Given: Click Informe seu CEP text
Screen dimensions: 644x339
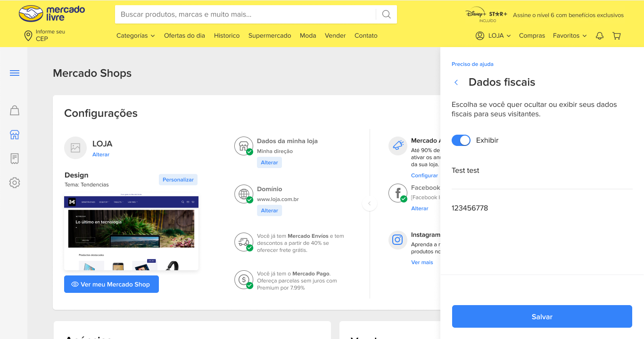Looking at the screenshot, I should 50,35.
